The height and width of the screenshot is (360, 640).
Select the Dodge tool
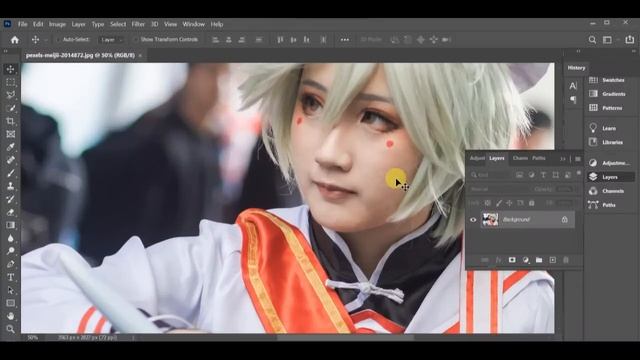coord(11,251)
